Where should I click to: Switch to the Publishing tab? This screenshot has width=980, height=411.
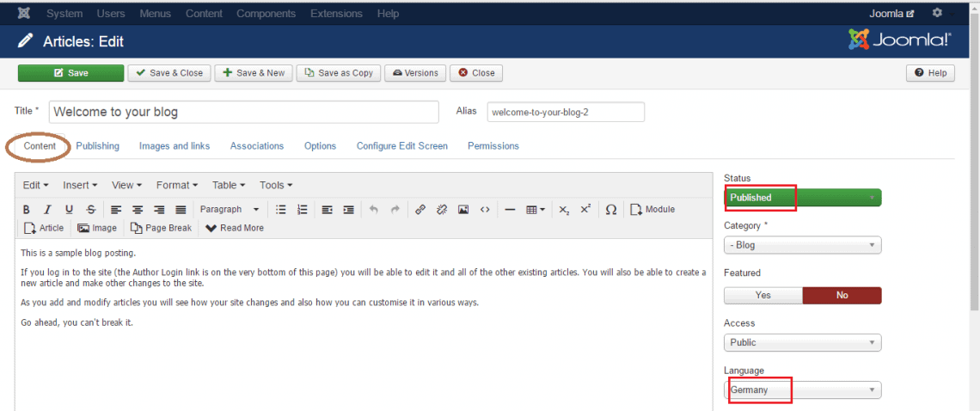coord(97,146)
